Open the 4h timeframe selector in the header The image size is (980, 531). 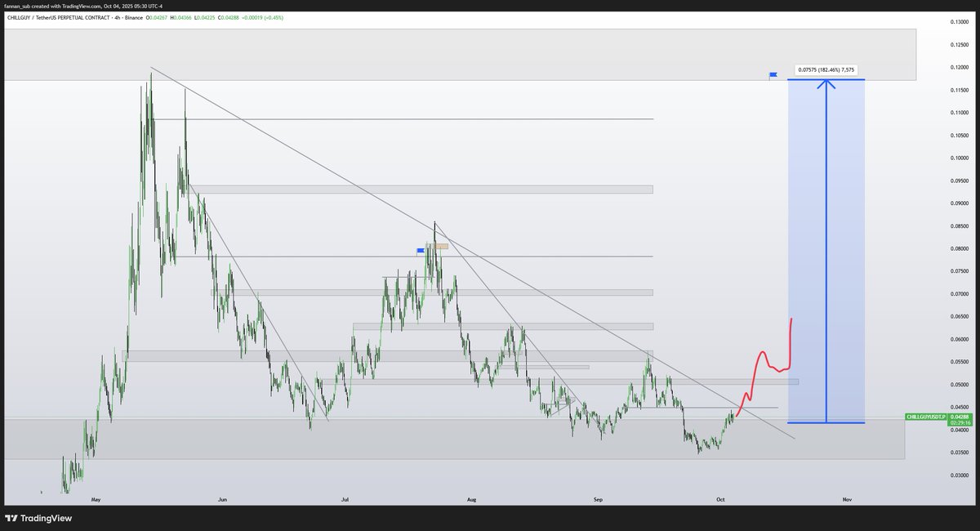117,16
